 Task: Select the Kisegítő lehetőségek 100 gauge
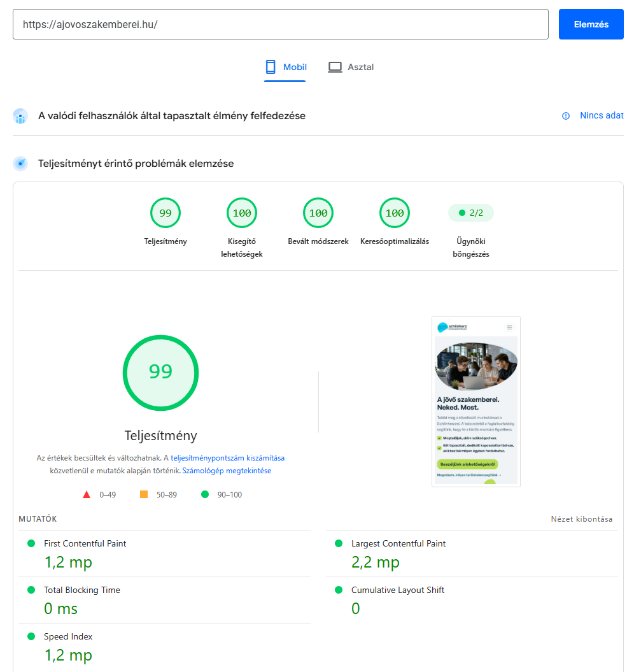click(242, 213)
